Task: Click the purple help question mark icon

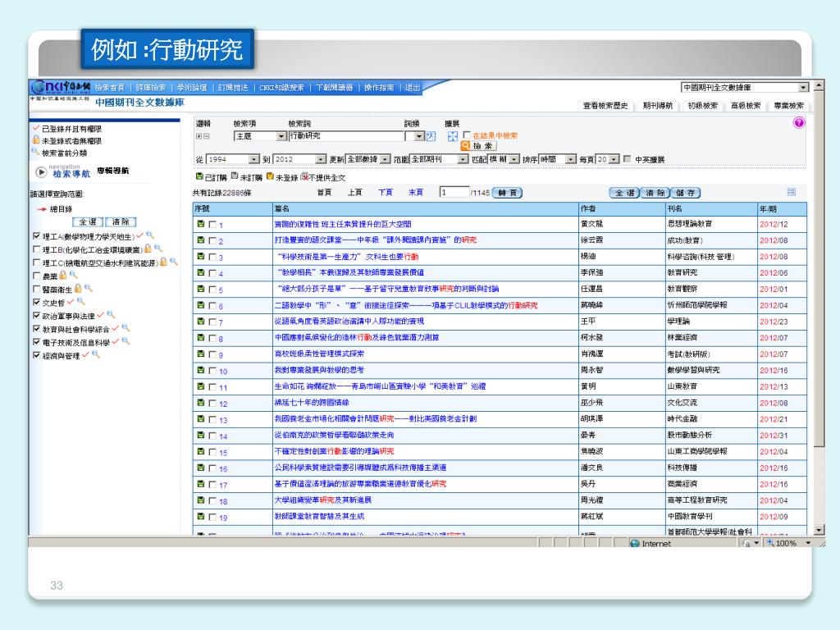Action: (x=799, y=122)
